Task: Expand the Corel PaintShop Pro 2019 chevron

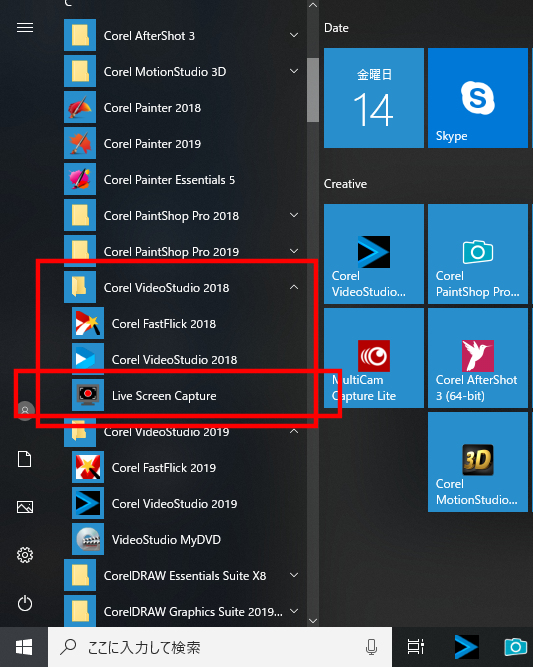Action: (294, 251)
